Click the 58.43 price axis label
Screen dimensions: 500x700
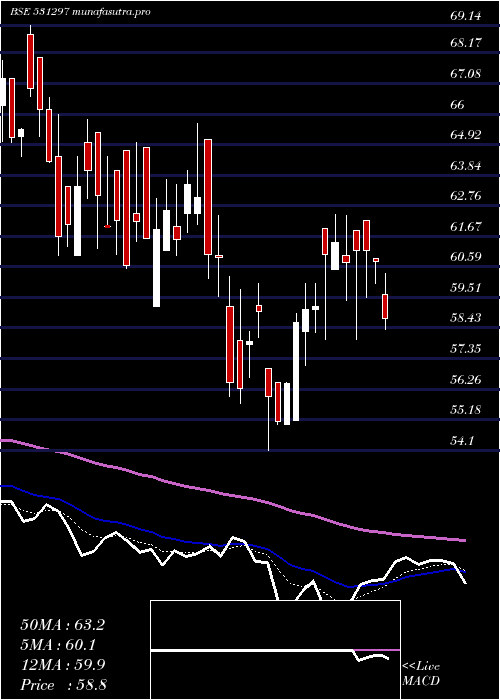click(x=466, y=318)
